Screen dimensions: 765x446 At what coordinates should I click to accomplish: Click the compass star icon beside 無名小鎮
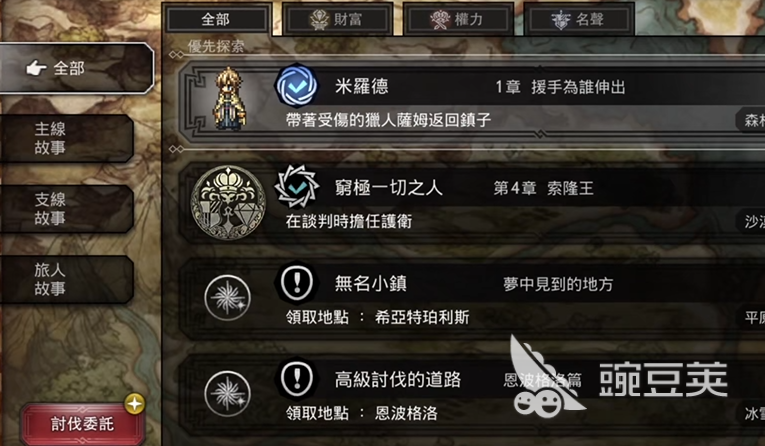pyautogui.click(x=227, y=298)
